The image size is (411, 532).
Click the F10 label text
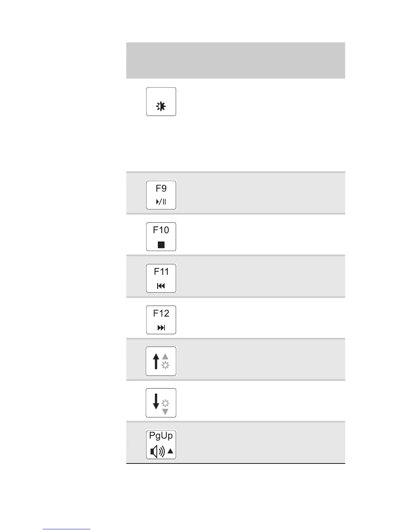pos(161,230)
